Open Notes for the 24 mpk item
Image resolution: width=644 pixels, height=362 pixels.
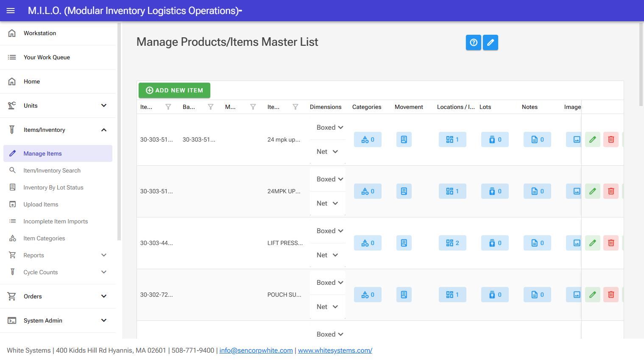pyautogui.click(x=537, y=139)
